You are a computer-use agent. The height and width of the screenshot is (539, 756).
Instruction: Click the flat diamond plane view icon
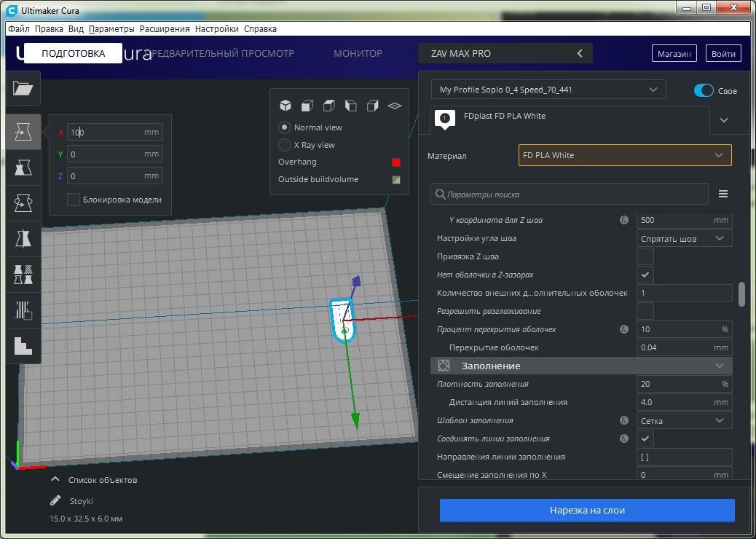click(395, 106)
